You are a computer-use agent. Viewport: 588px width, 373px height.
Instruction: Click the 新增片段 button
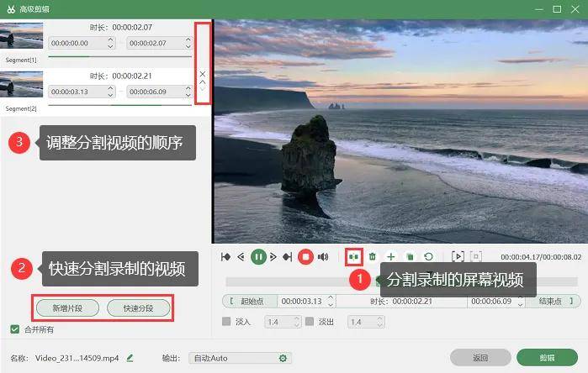(67, 307)
